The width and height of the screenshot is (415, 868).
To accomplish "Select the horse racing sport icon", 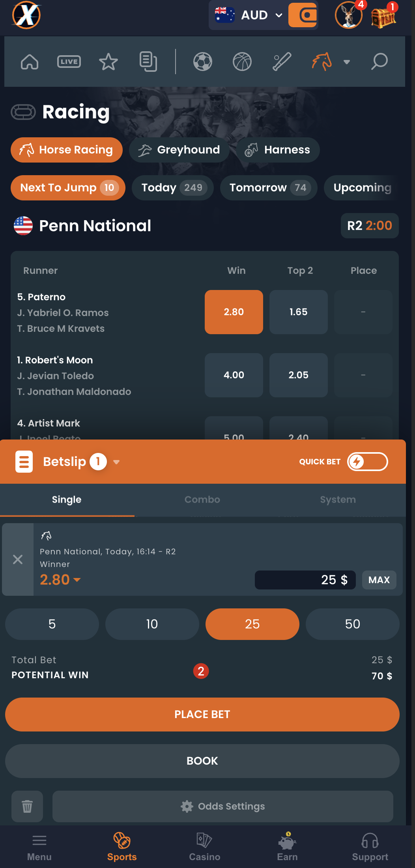I will coord(322,62).
